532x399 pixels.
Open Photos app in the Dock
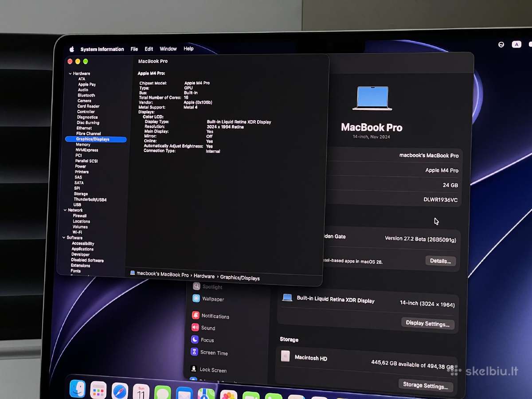[x=229, y=395]
